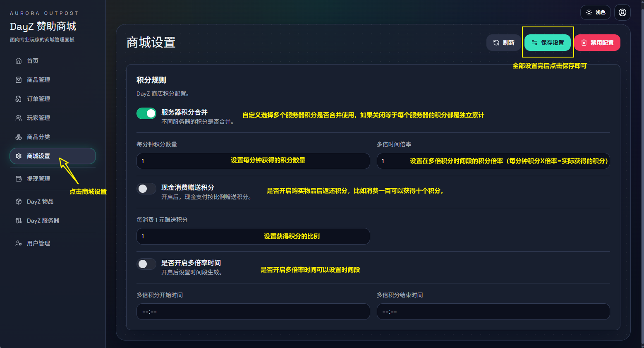Click the 提现管理 wallet icon
This screenshot has height=348, width=644.
click(19, 179)
